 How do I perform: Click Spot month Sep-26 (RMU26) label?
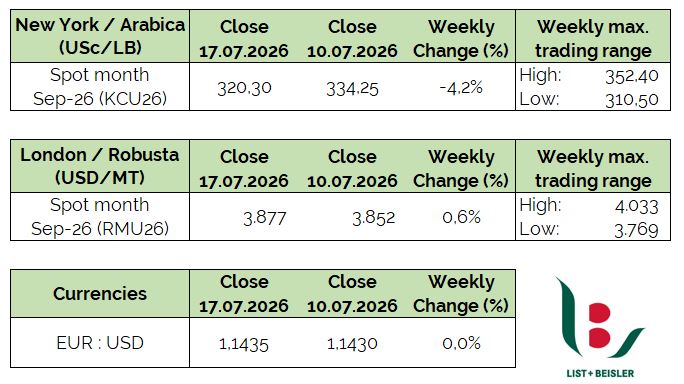point(100,216)
